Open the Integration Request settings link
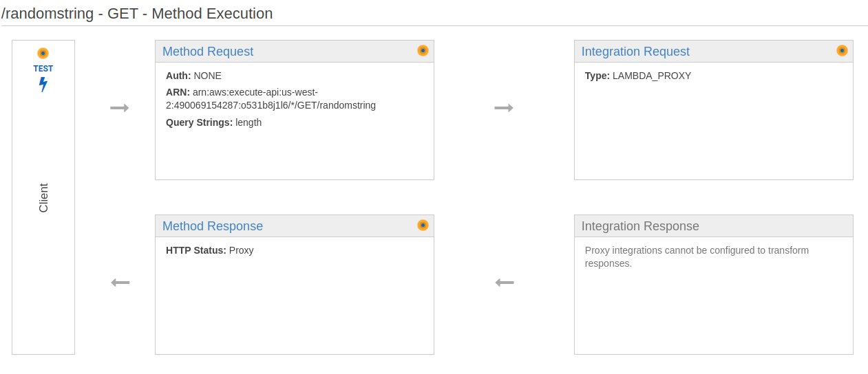Image resolution: width=868 pixels, height=374 pixels. click(x=635, y=52)
